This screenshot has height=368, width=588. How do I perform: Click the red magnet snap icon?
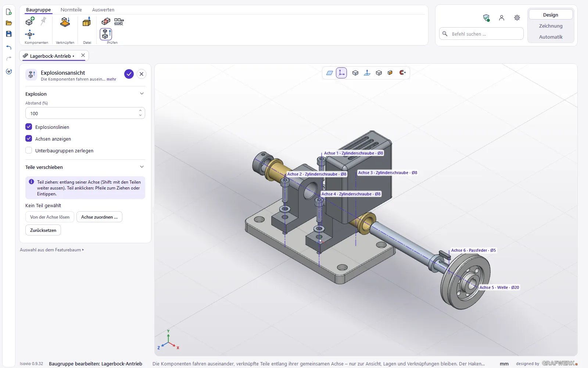pos(402,72)
